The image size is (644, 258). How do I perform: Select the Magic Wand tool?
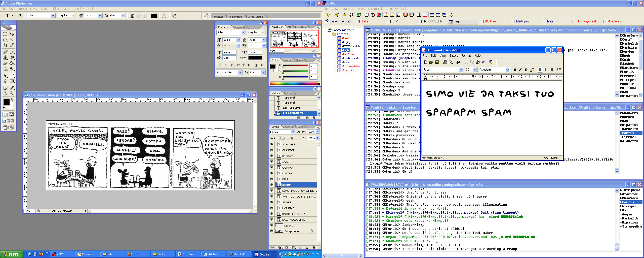[x=12, y=40]
